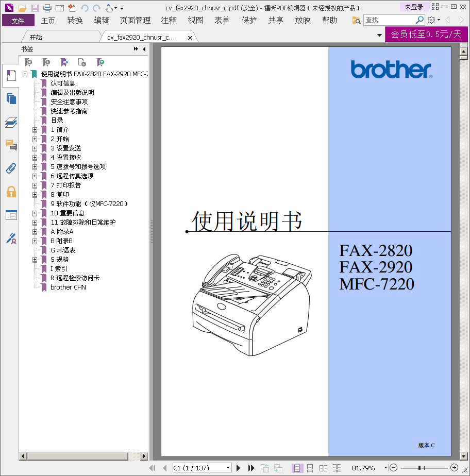This screenshot has width=470, height=476.
Task: Click the bookmark panel horizontal scrollbar
Action: point(78,456)
